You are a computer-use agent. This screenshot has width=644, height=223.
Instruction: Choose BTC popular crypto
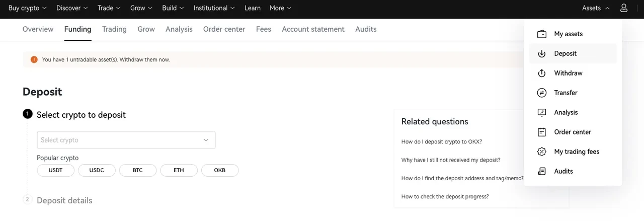[x=138, y=170]
